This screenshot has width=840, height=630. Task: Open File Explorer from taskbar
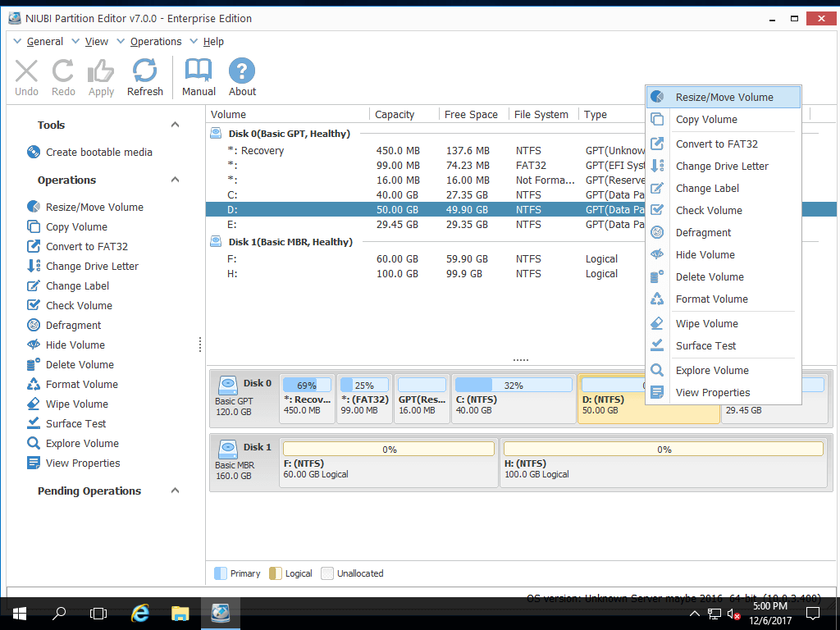[x=180, y=614]
